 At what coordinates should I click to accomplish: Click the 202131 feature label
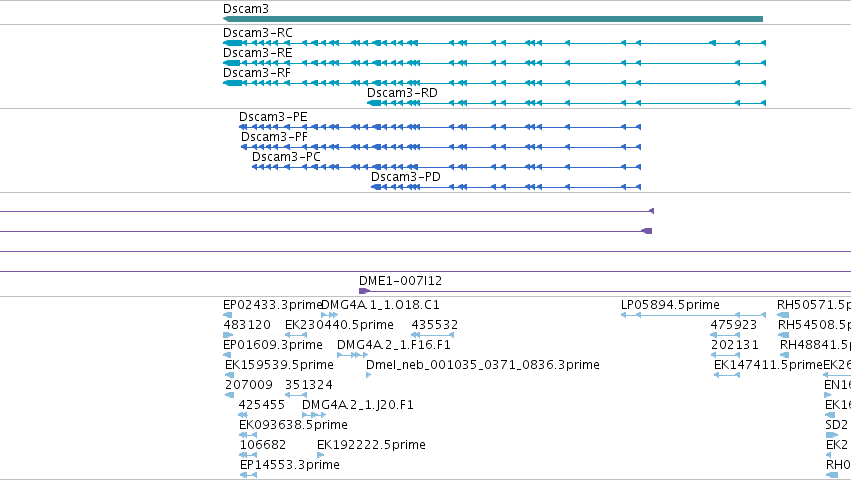tap(735, 345)
